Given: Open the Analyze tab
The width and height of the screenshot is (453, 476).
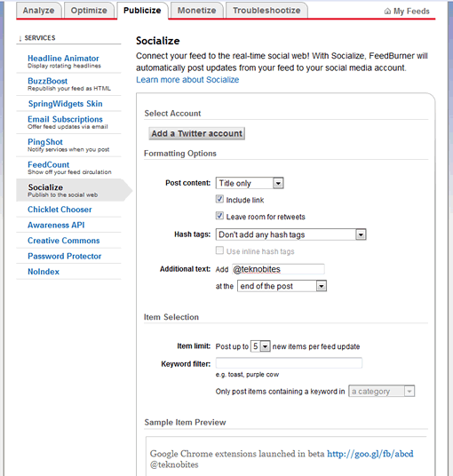Looking at the screenshot, I should 38,11.
